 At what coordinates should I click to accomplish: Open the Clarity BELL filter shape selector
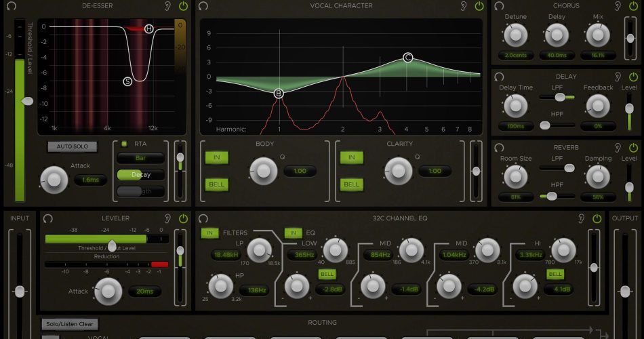point(351,184)
